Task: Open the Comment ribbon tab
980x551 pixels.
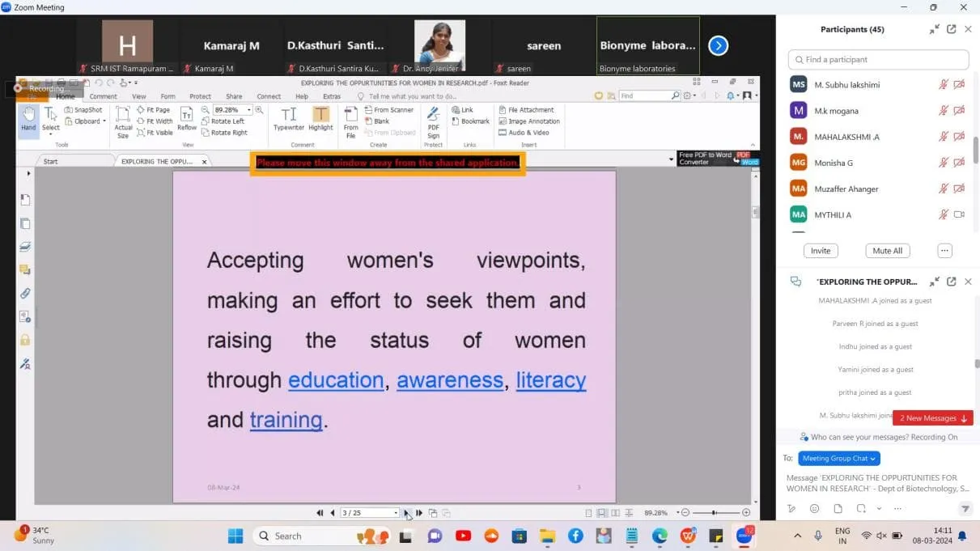Action: [104, 96]
